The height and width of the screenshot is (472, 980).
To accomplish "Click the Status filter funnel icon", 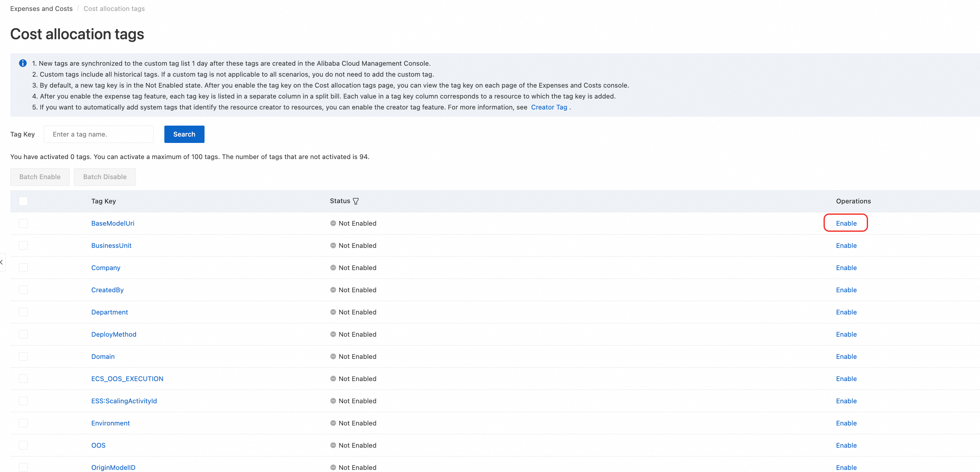I will [x=355, y=201].
